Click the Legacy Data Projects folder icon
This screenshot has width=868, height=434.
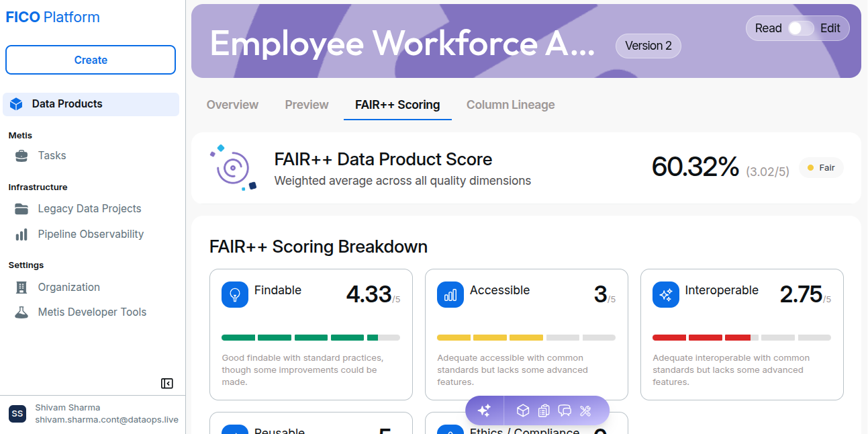point(21,209)
